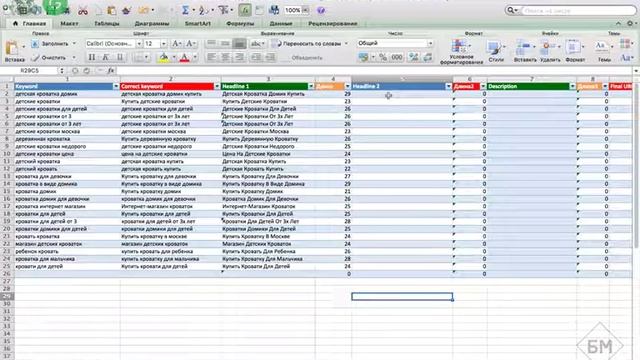This screenshot has height=360, width=640.
Task: Switch to the Данные tab
Action: tap(281, 24)
